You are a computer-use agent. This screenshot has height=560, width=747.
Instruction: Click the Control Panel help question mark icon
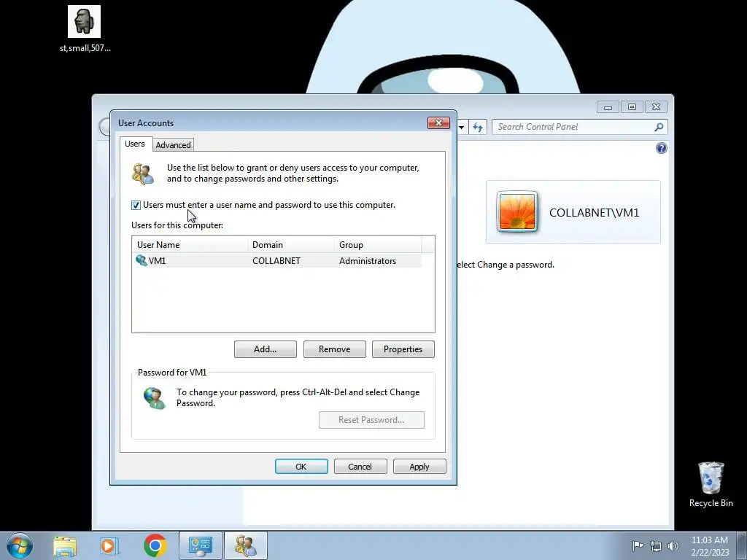click(661, 148)
